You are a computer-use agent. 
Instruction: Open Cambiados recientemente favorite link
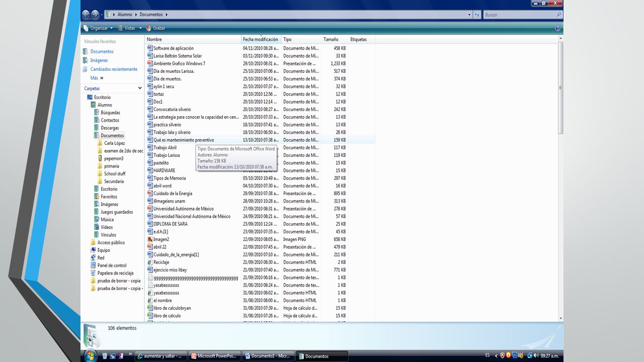pyautogui.click(x=114, y=69)
